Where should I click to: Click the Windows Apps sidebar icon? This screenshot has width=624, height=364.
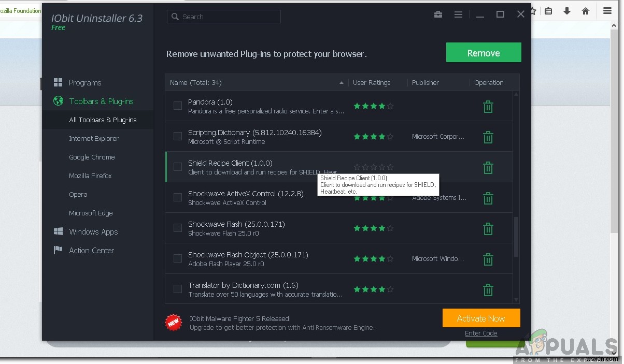point(58,231)
